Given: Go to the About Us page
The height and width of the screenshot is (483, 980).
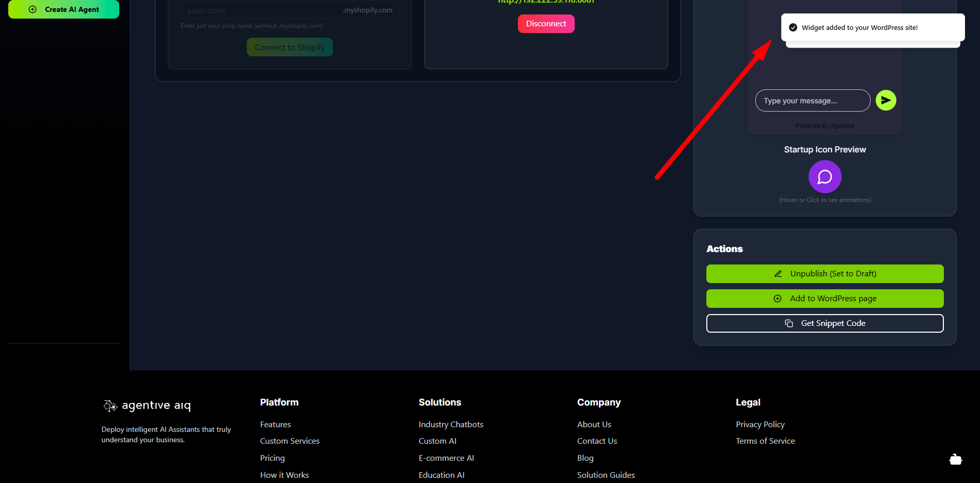Looking at the screenshot, I should 594,424.
